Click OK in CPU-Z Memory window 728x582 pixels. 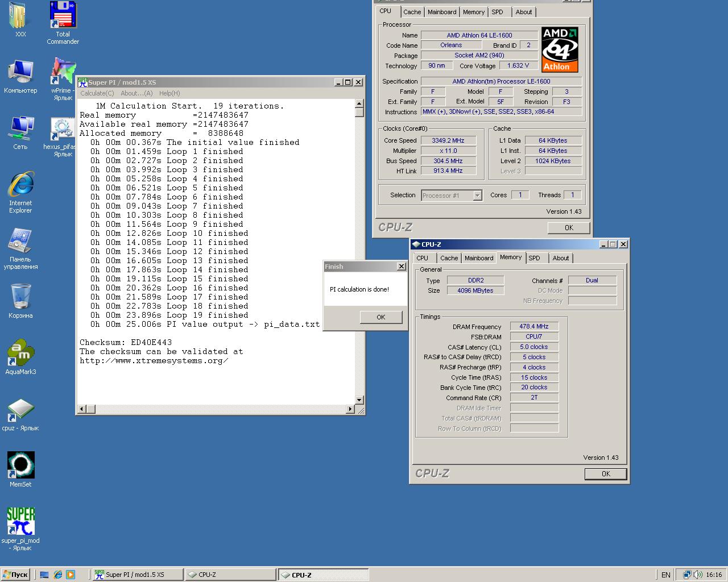pos(606,473)
